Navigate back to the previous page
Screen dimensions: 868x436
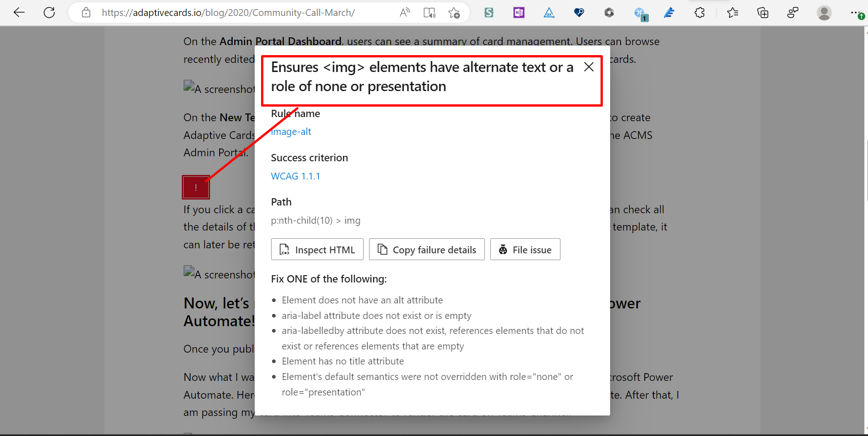tap(19, 12)
